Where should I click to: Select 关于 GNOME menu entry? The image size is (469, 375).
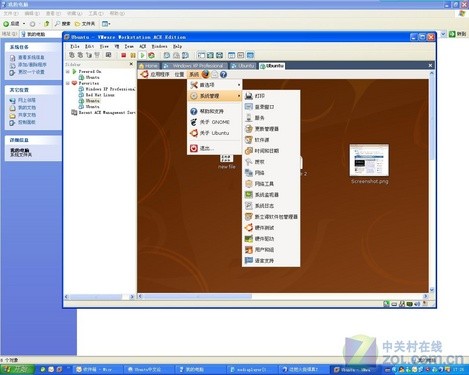coord(215,122)
